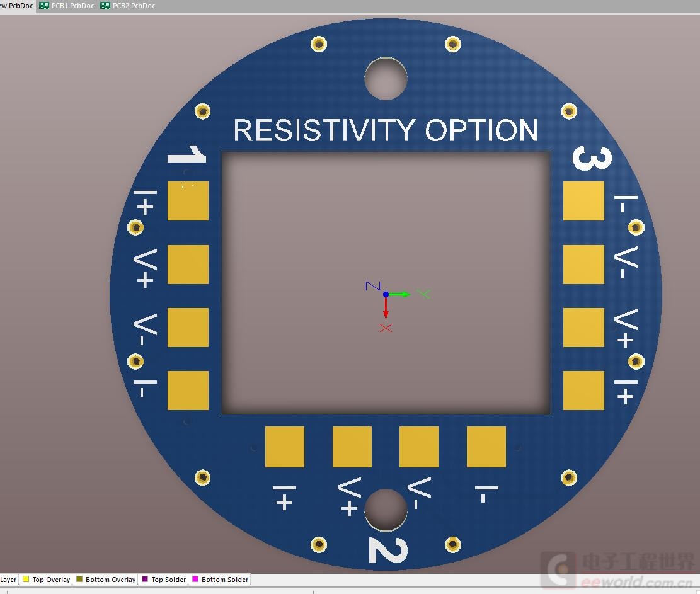Select the via next to side-3 I- label
700x594 pixels.
tap(636, 227)
